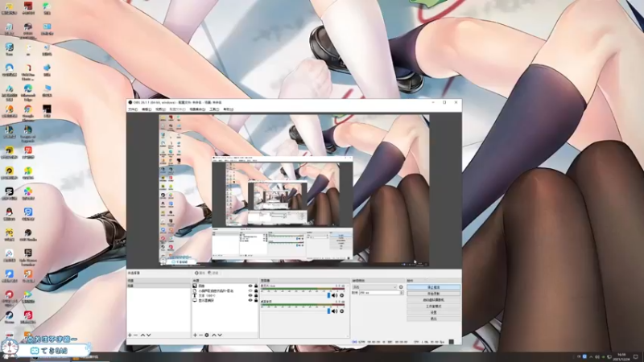This screenshot has height=362, width=644.
Task: Move scene up with the up arrow in Scenes panel
Action: coord(142,335)
